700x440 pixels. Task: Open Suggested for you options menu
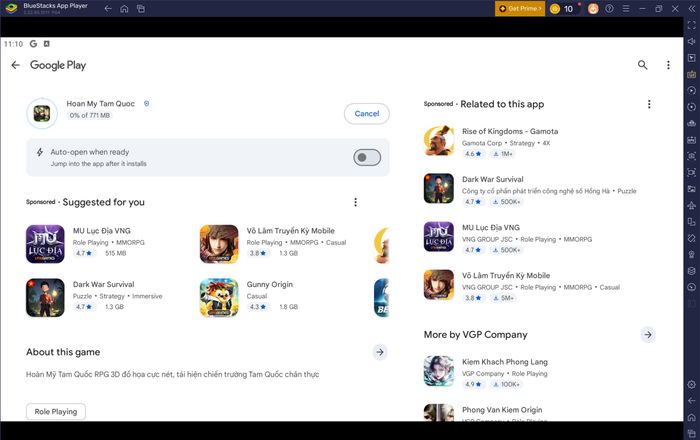(355, 202)
